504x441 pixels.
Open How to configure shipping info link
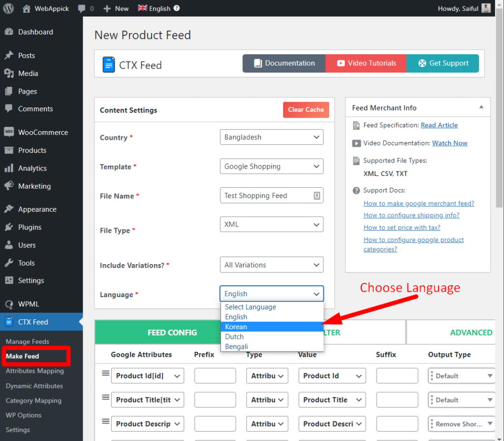tap(411, 215)
